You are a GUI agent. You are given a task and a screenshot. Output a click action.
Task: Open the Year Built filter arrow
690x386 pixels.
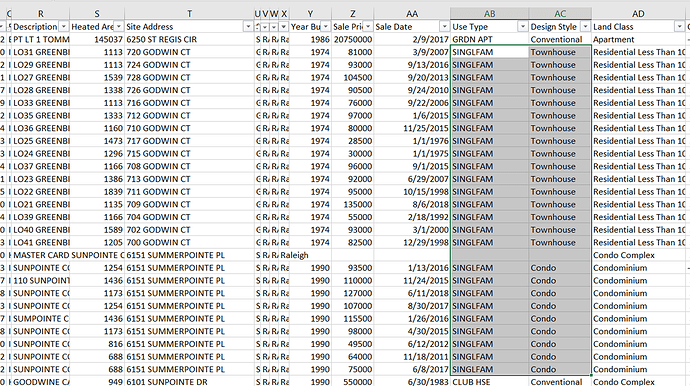(x=325, y=27)
